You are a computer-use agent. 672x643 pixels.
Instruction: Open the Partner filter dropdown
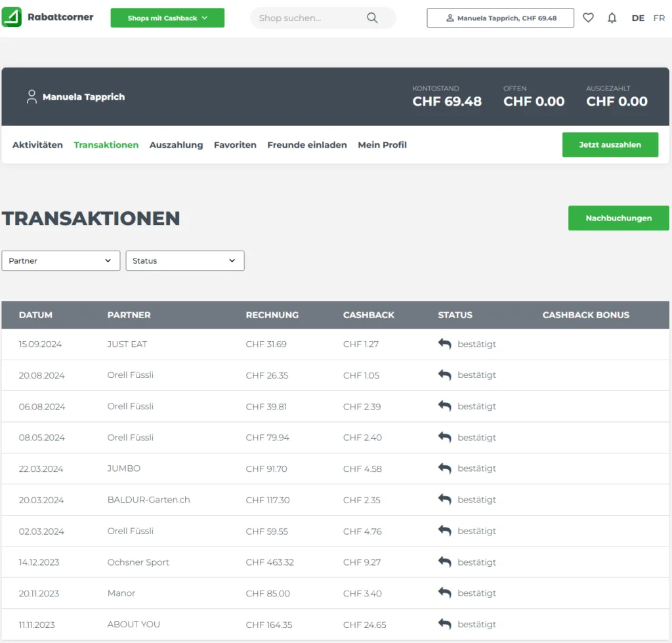61,261
